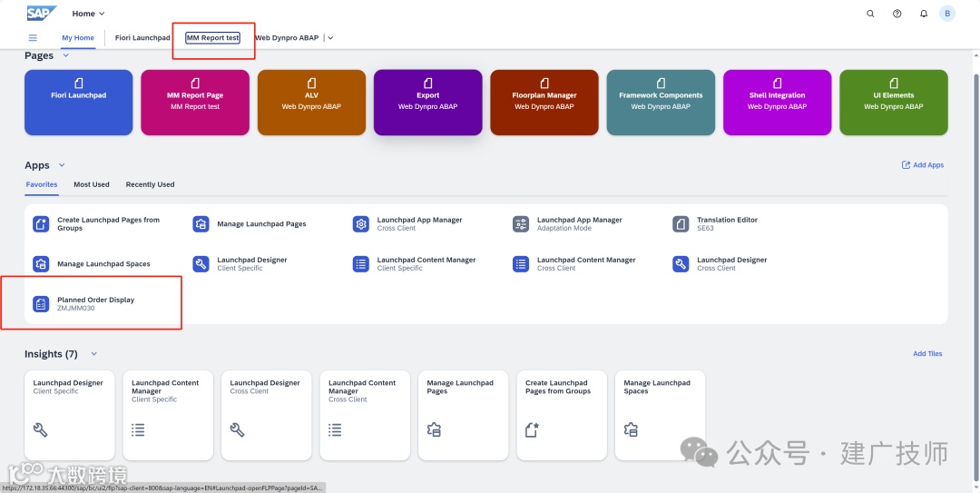The image size is (980, 493).
Task: Open the orange ALV page card
Action: (x=312, y=103)
